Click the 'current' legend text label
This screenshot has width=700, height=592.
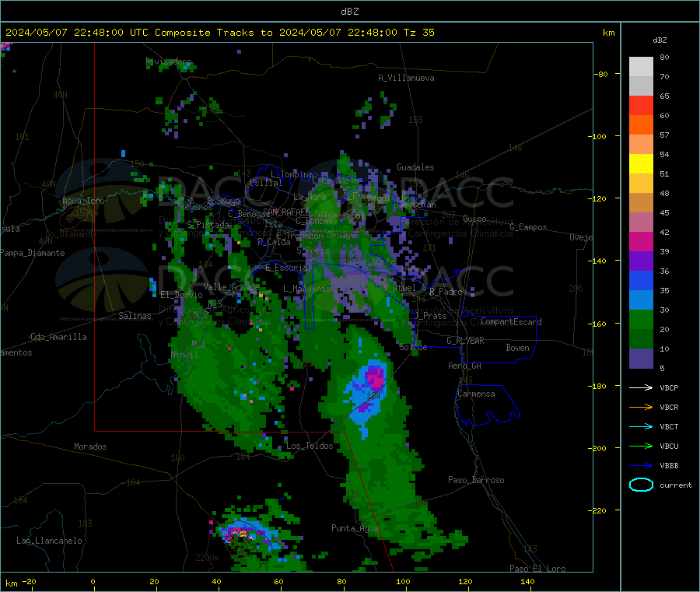(x=676, y=485)
